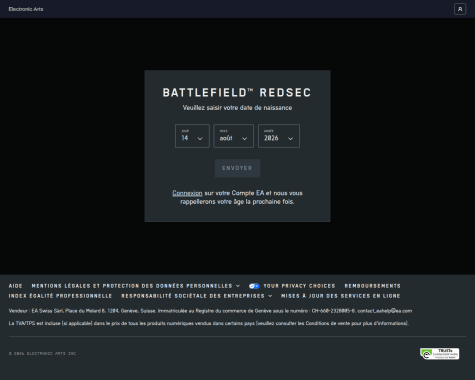Open the Année year dropdown
The height and width of the screenshot is (380, 475).
(279, 136)
